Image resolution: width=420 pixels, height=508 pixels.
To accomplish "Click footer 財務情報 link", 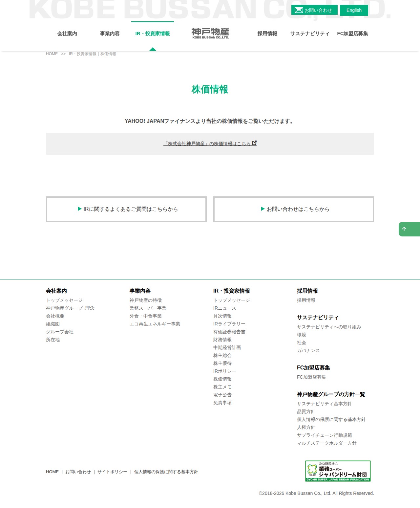I will click(222, 340).
